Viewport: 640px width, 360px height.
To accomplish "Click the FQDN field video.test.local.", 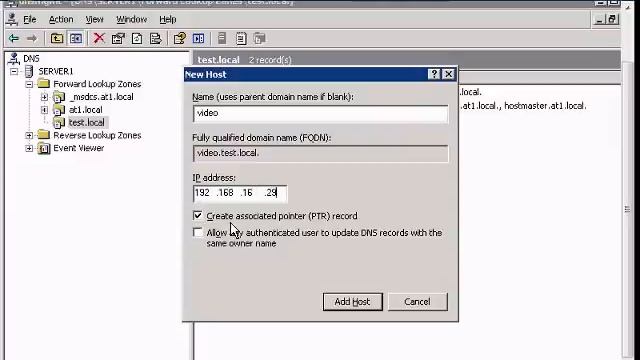I will 320,153.
